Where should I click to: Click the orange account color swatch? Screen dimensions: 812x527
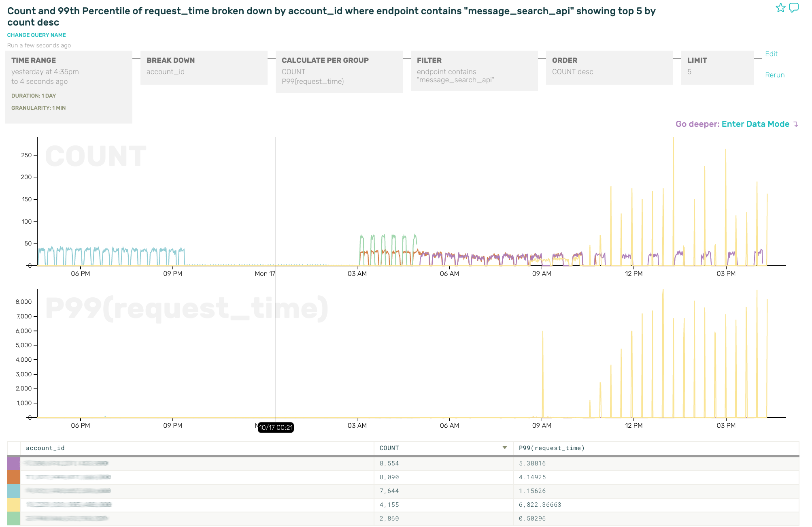(x=13, y=477)
